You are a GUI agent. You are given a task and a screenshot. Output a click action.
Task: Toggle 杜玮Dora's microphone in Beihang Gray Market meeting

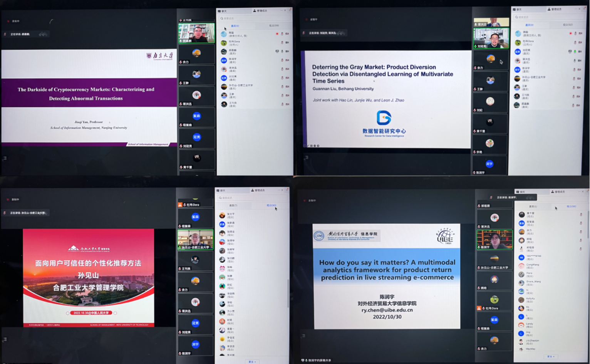tap(575, 42)
